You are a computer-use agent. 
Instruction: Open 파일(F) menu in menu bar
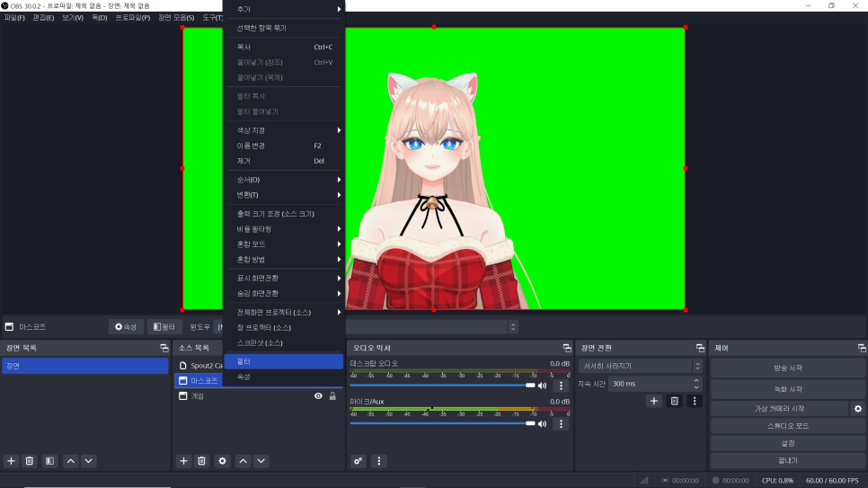pyautogui.click(x=14, y=18)
